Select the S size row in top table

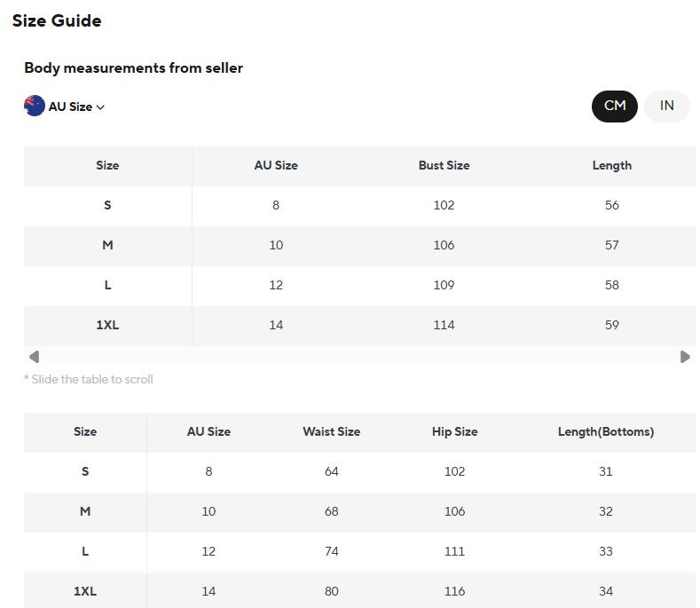coord(359,206)
